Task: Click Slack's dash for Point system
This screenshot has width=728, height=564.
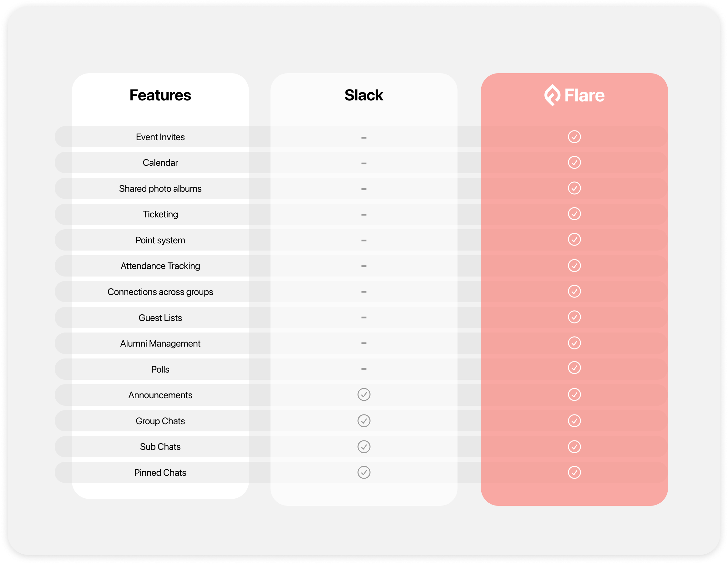Action: click(364, 240)
